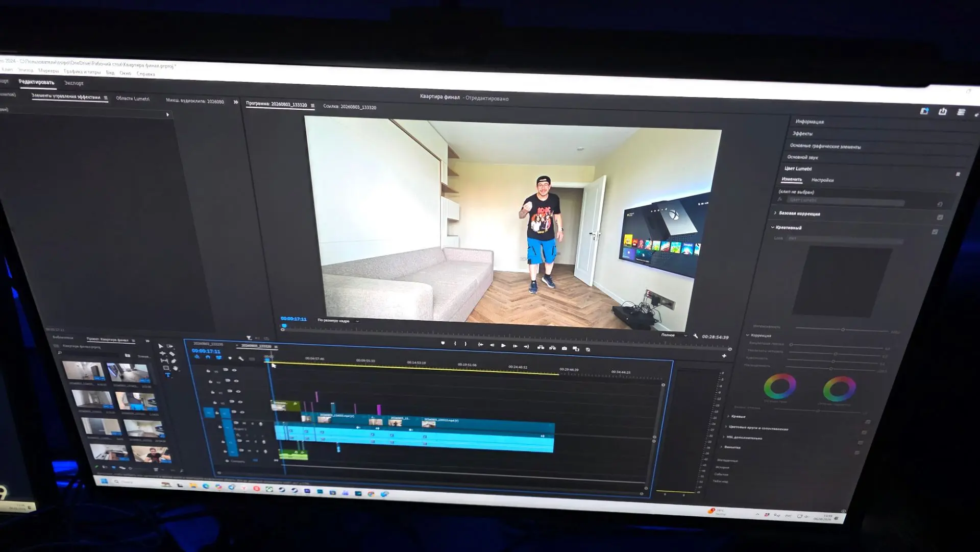This screenshot has width=980, height=552.
Task: Export a frame with the camera icon
Action: (564, 348)
